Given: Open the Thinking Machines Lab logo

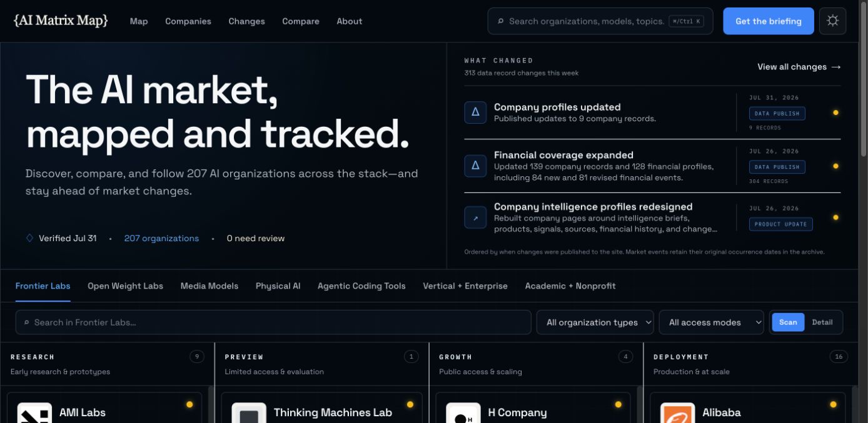Looking at the screenshot, I should [249, 413].
